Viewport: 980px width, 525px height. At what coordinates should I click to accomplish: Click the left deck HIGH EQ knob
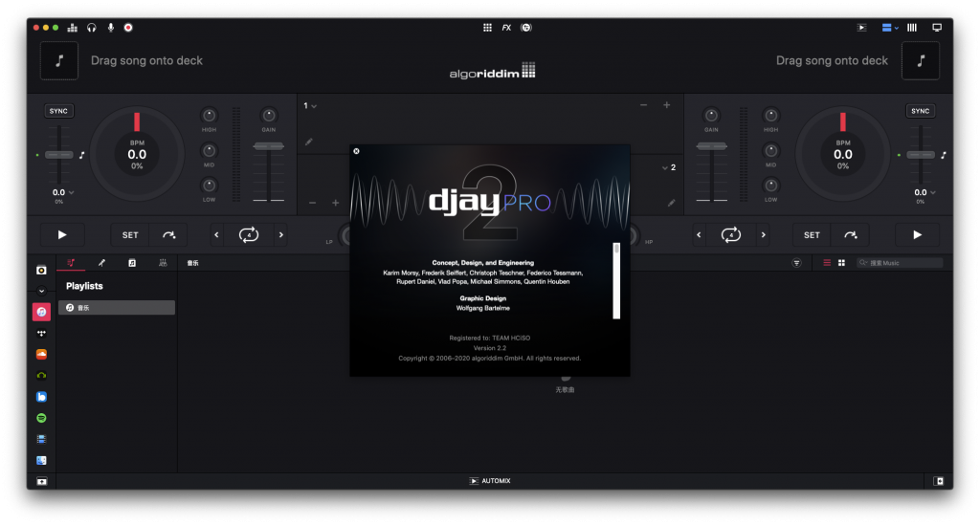pyautogui.click(x=209, y=115)
